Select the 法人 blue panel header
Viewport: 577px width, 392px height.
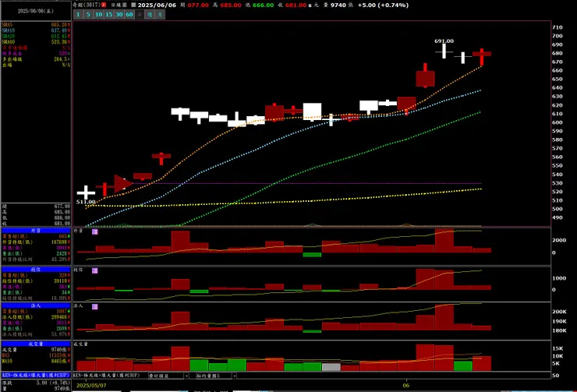click(x=36, y=305)
